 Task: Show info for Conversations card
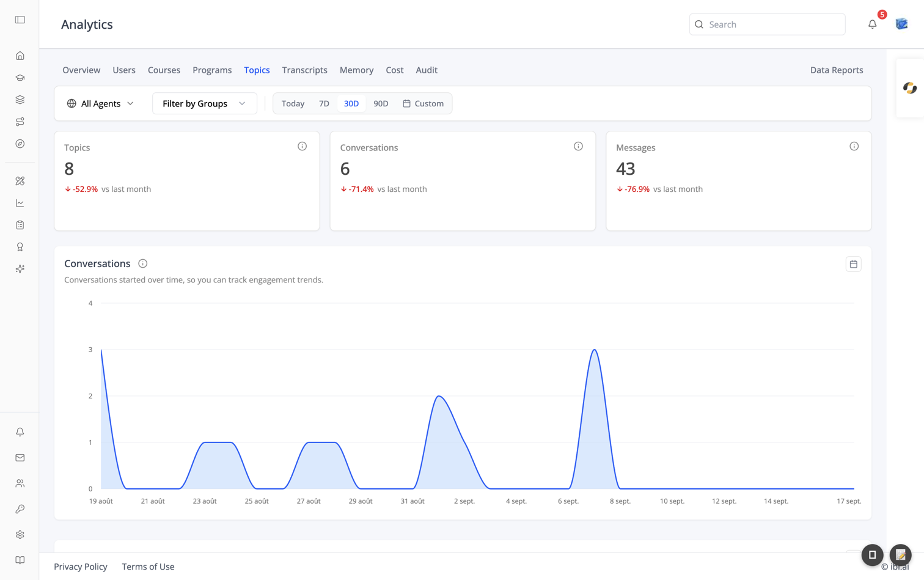(578, 146)
